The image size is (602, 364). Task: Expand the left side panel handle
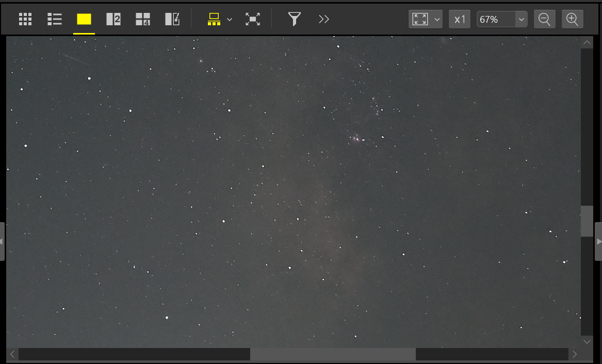click(3, 241)
